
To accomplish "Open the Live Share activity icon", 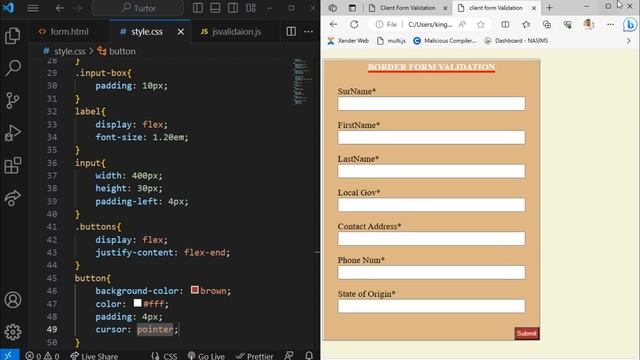I will [13, 198].
